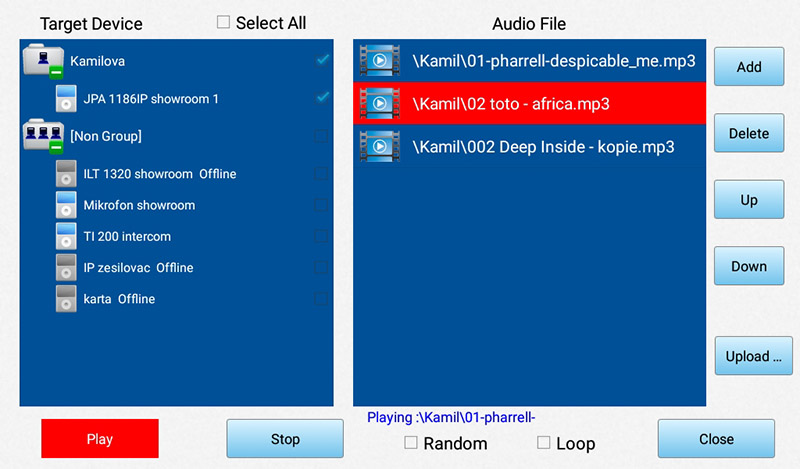Click the TI 200 intercom device icon
Image resolution: width=800 pixels, height=469 pixels.
(x=67, y=236)
